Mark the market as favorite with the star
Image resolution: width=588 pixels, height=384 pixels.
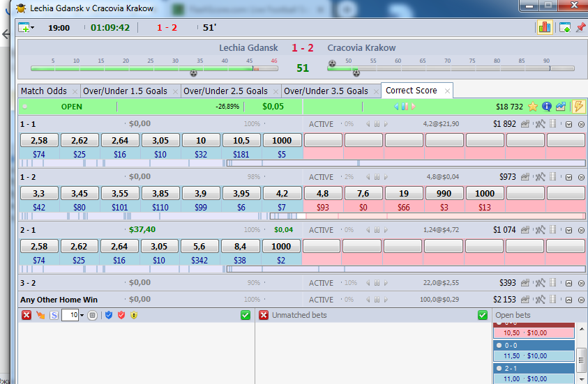point(532,107)
